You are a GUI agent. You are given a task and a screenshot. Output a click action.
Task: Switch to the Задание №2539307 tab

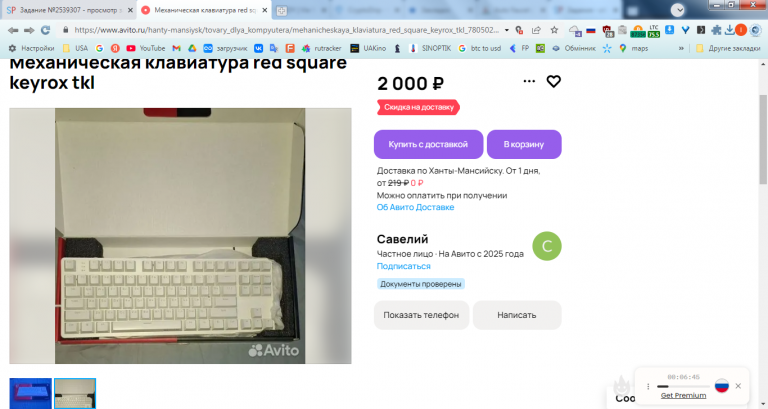[x=69, y=10]
